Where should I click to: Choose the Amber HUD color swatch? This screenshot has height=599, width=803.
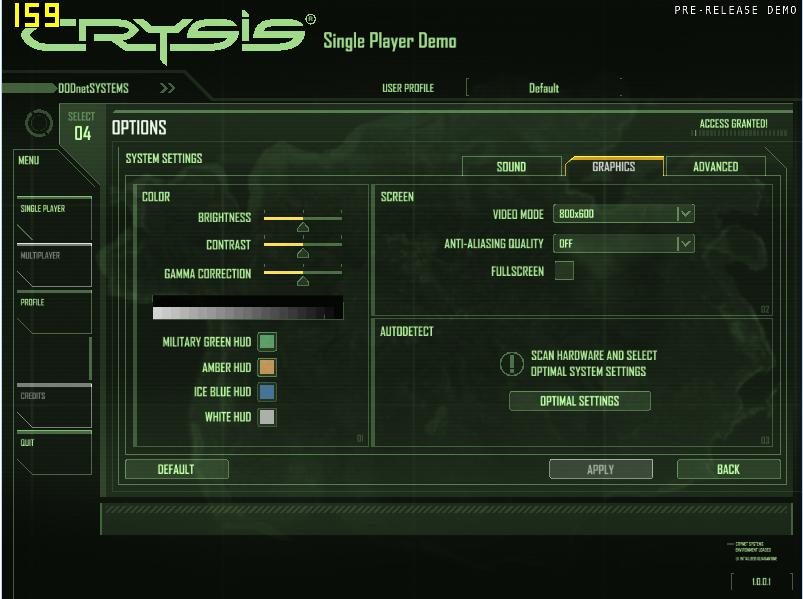tap(267, 367)
